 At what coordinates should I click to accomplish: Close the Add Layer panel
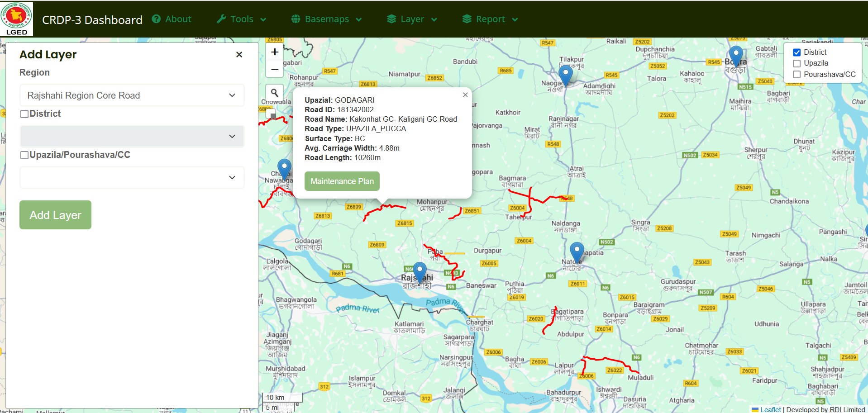[239, 55]
